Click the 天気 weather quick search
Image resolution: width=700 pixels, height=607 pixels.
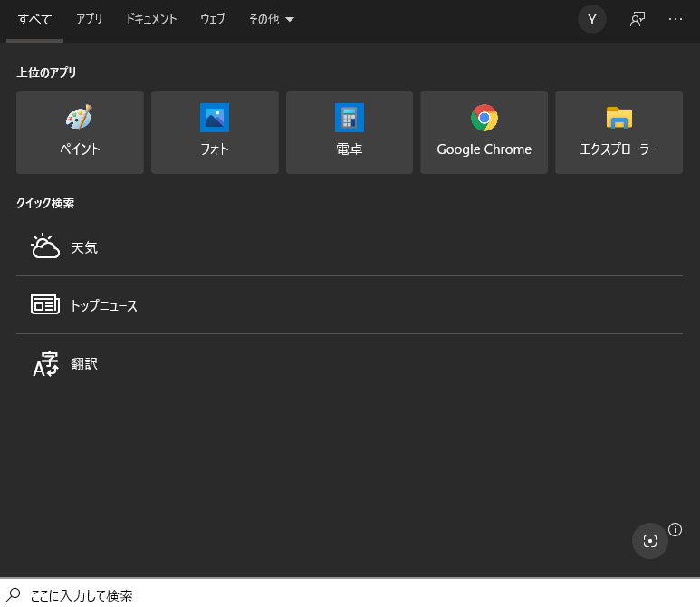pyautogui.click(x=350, y=247)
